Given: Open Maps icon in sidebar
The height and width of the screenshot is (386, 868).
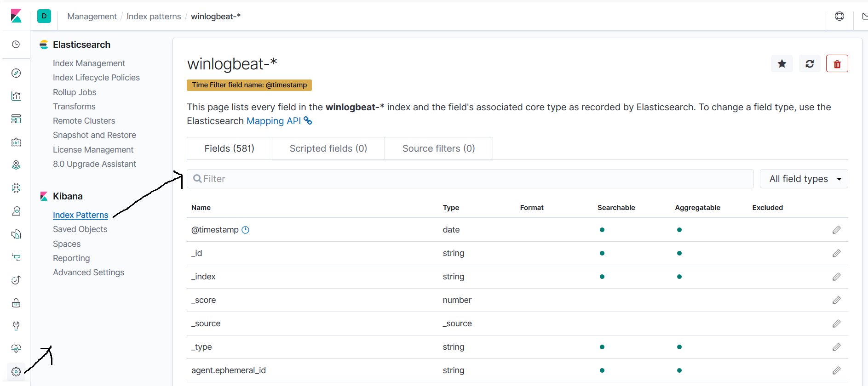Looking at the screenshot, I should pyautogui.click(x=16, y=165).
